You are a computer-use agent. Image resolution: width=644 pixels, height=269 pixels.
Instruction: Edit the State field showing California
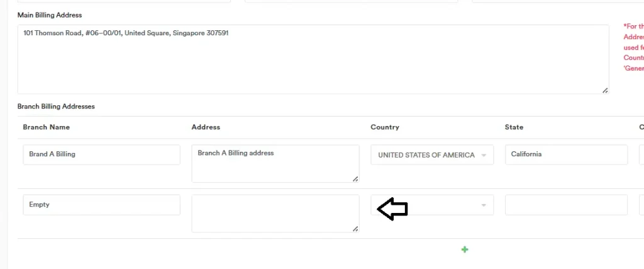tap(565, 155)
